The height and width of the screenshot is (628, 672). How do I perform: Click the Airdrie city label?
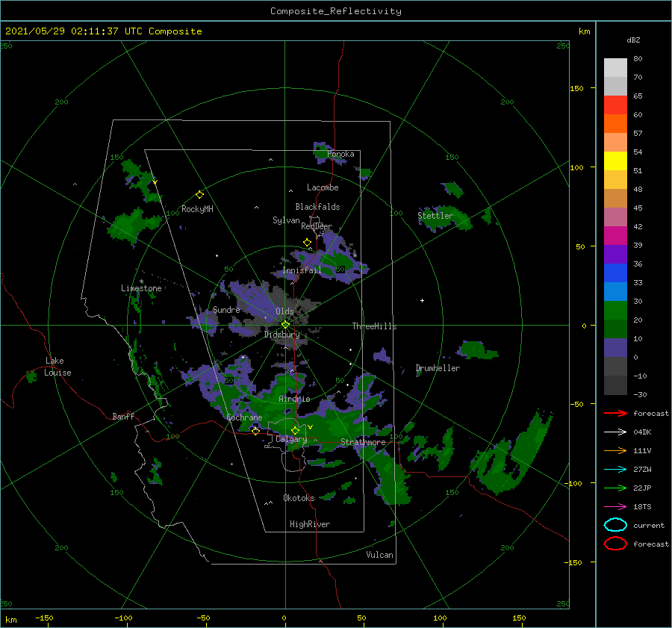pos(294,399)
